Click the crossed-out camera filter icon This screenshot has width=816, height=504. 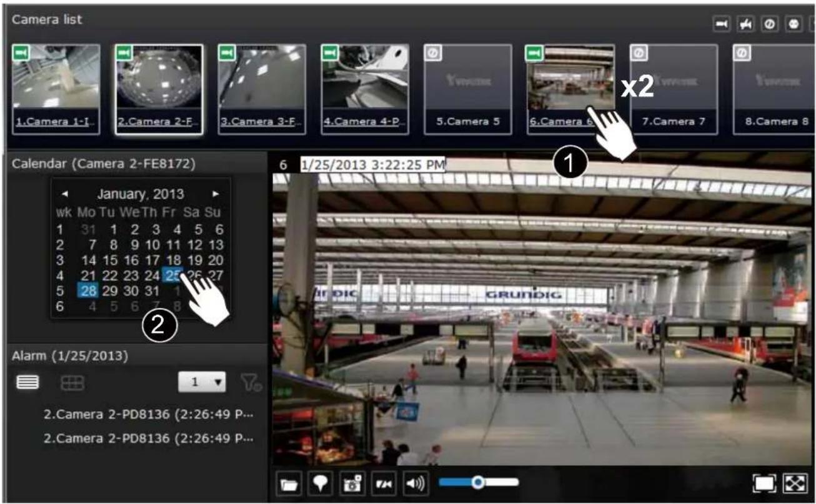745,22
